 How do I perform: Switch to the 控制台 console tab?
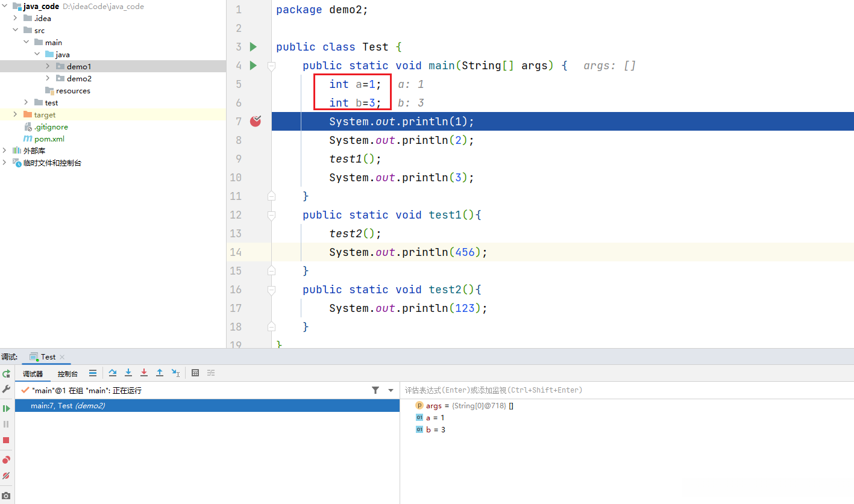pyautogui.click(x=68, y=374)
